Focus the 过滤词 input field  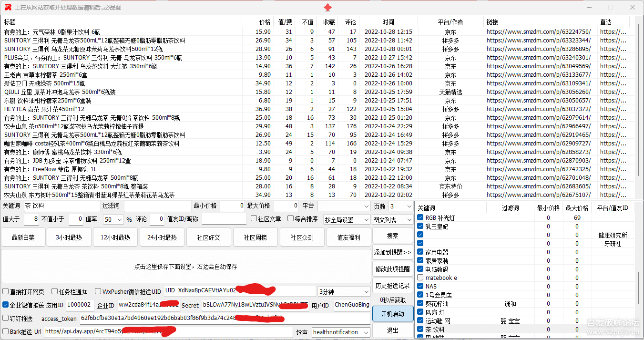(x=158, y=206)
